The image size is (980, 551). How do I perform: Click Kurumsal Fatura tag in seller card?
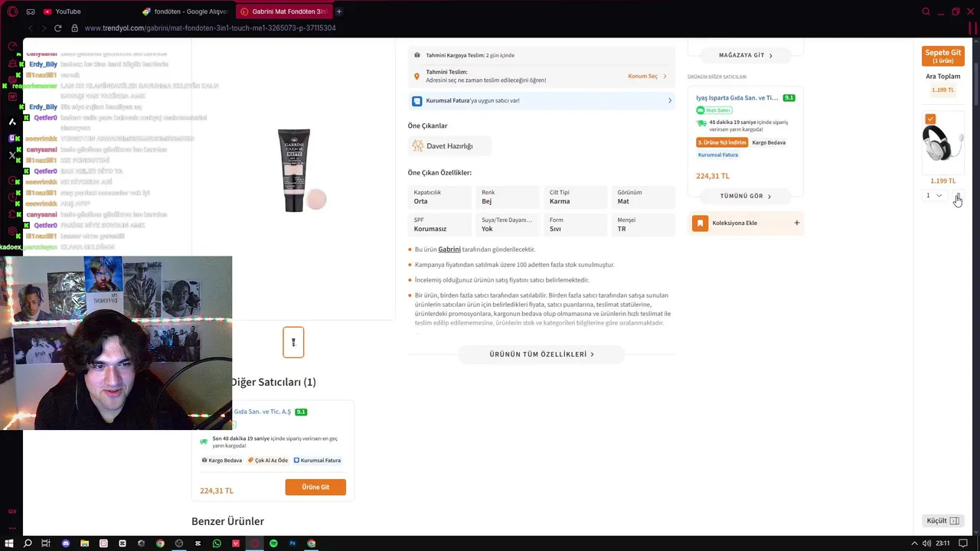coord(718,155)
